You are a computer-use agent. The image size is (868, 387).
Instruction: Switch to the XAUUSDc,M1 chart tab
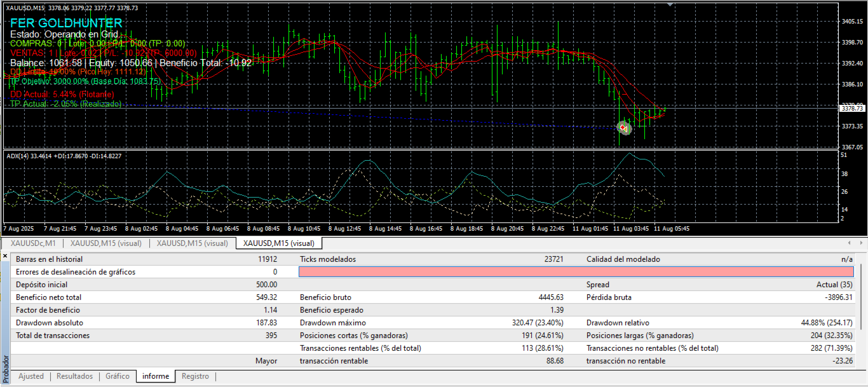click(34, 243)
